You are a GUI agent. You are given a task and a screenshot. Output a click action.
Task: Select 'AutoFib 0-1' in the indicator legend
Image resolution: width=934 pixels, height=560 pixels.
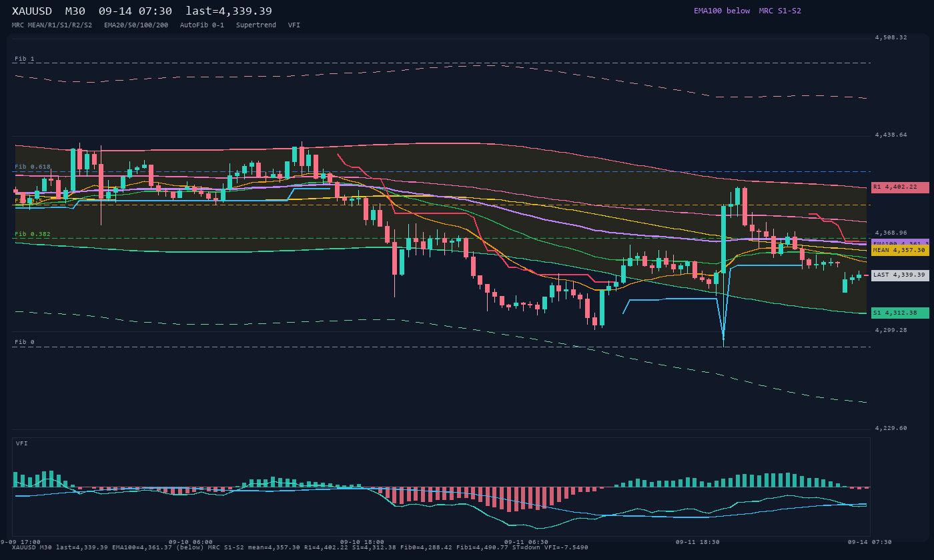pyautogui.click(x=202, y=25)
